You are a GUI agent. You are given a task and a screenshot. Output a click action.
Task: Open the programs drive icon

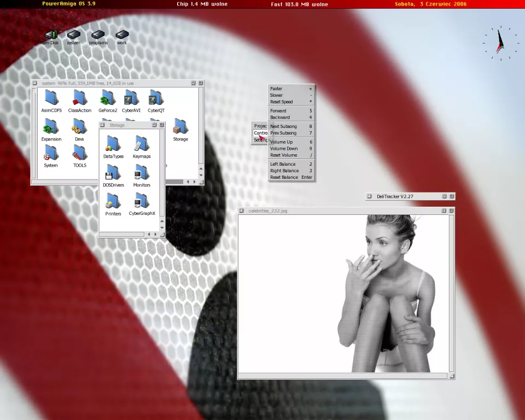pyautogui.click(x=98, y=36)
